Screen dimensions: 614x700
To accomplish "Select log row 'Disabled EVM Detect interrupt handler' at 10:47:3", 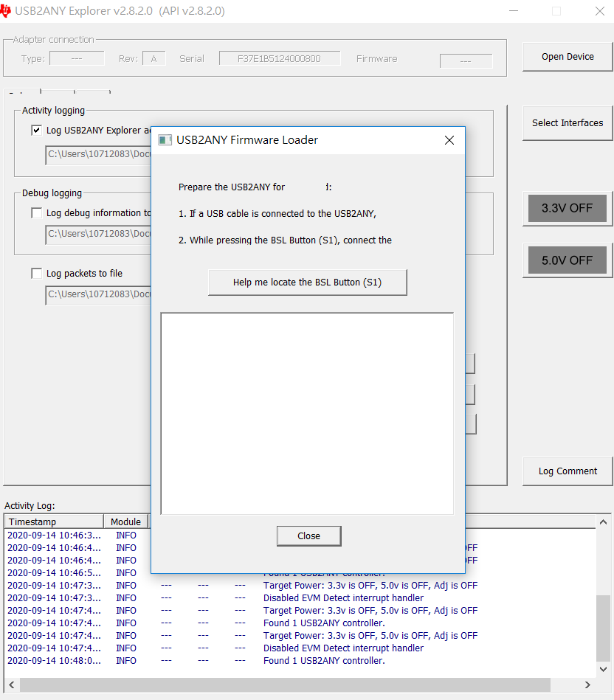I will coord(300,597).
